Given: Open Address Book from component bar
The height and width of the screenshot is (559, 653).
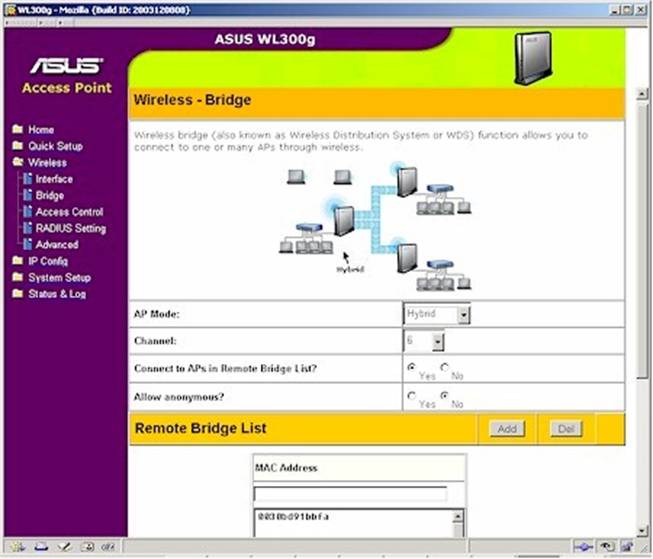Looking at the screenshot, I should pyautogui.click(x=87, y=547).
